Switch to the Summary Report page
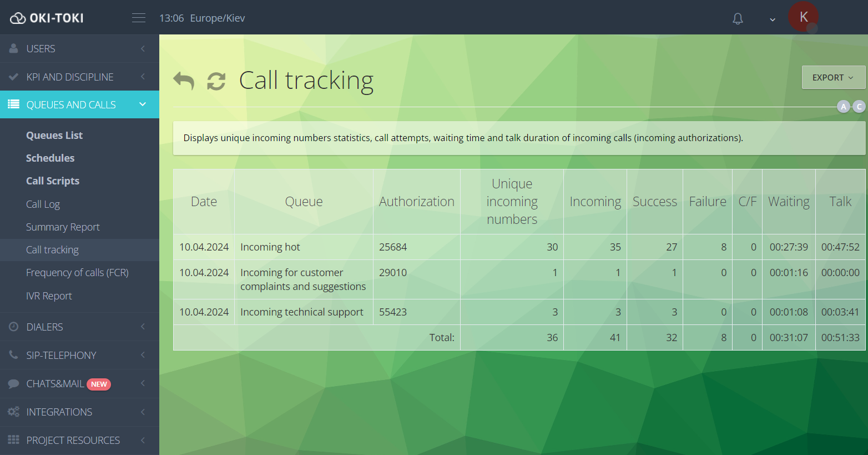 click(63, 227)
